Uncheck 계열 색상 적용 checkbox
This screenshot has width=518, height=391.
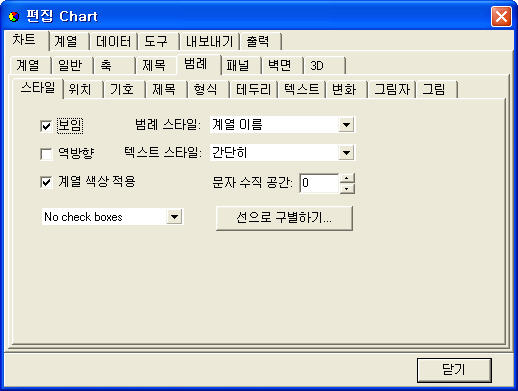point(46,182)
